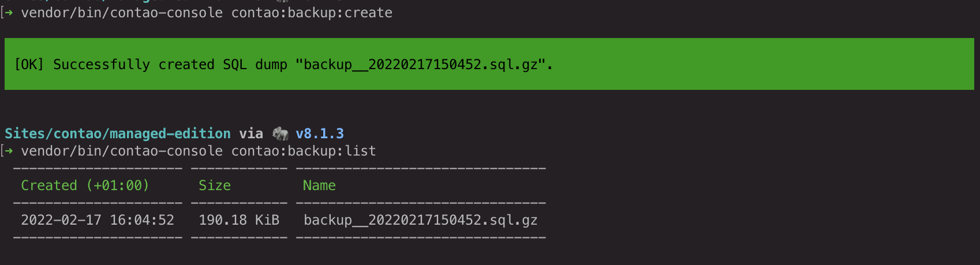Click the backup filename in table row
This screenshot has height=265, width=980.
pyautogui.click(x=421, y=220)
